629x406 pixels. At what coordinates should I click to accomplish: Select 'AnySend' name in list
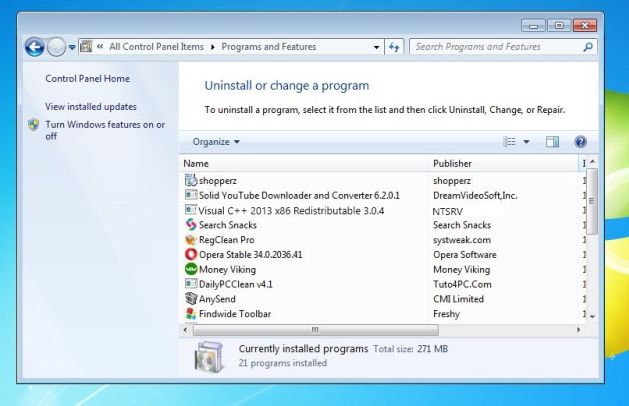point(217,299)
